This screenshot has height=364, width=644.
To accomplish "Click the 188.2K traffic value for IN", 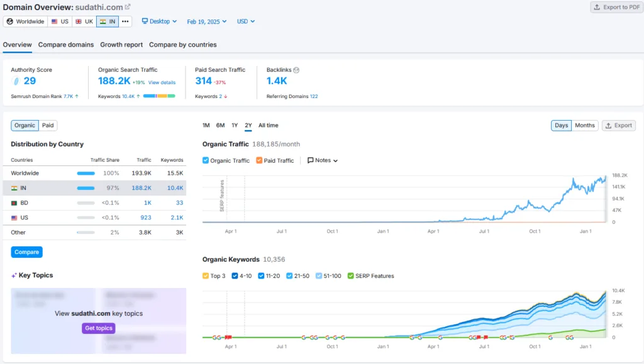I will click(x=142, y=188).
